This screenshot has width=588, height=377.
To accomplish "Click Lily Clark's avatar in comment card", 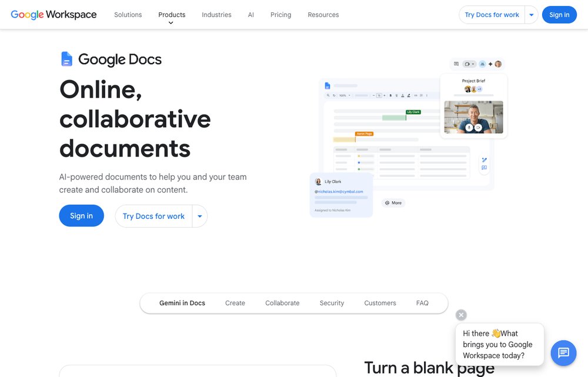I will click(318, 182).
